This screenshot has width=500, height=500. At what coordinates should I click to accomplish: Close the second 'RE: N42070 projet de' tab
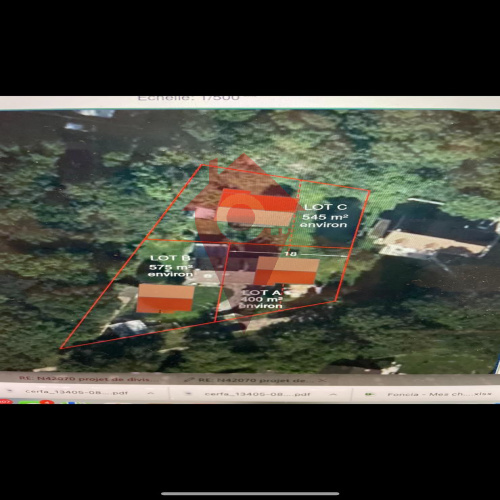click(322, 380)
